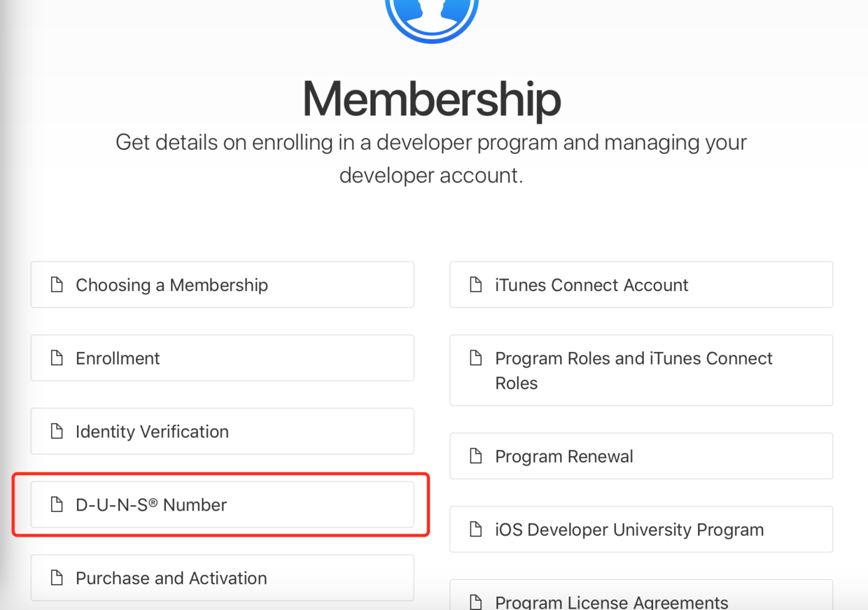Click document icon beside Choosing a Membership
This screenshot has height=610, width=868.
coord(57,285)
